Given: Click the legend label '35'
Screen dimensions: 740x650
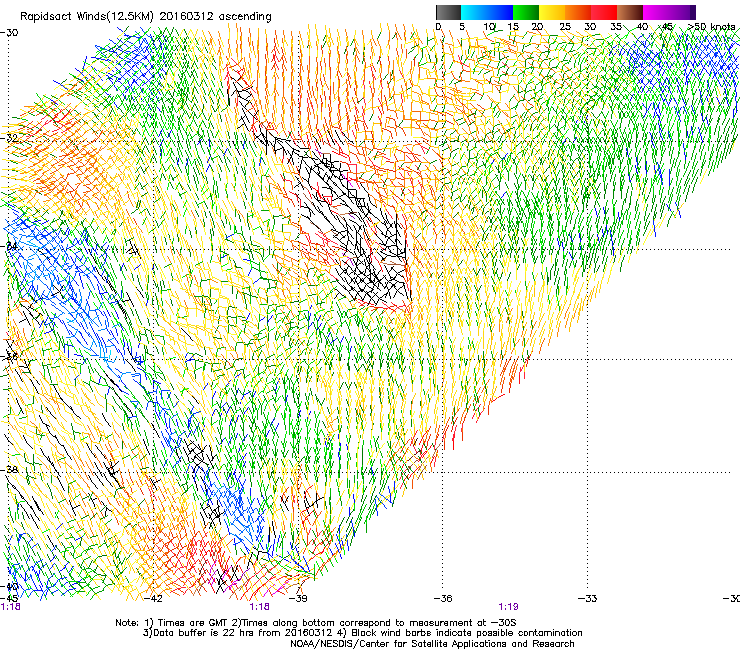Looking at the screenshot, I should click(x=615, y=26).
